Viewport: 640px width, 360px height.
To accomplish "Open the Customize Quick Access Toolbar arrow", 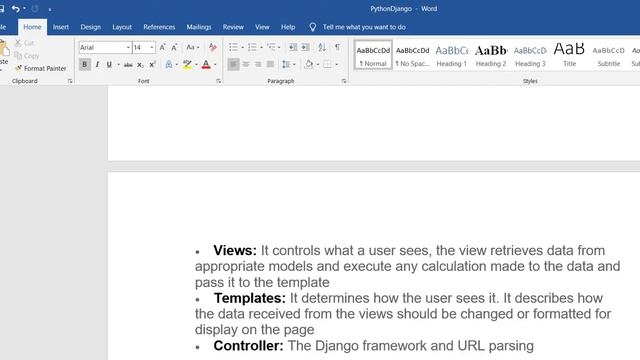I will pos(50,9).
